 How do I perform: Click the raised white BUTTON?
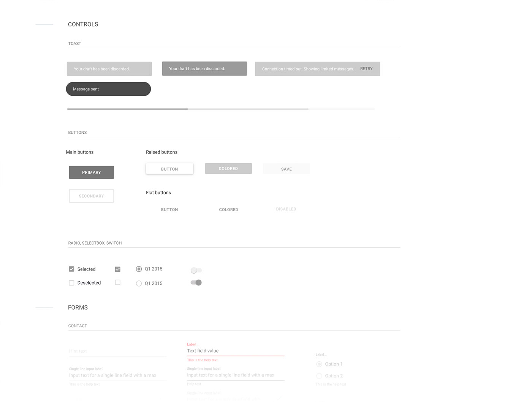[x=169, y=169]
